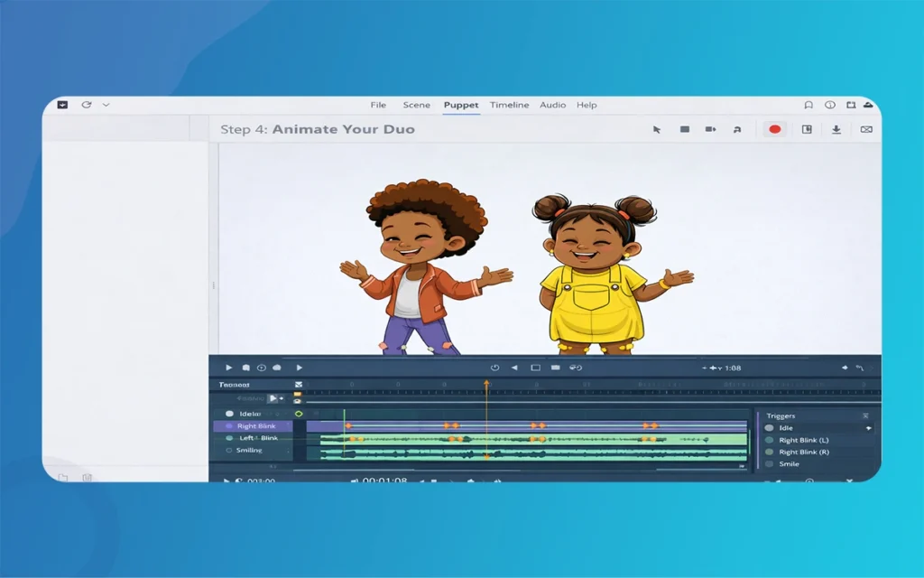Click the refresh icon in the title bar

pos(87,105)
